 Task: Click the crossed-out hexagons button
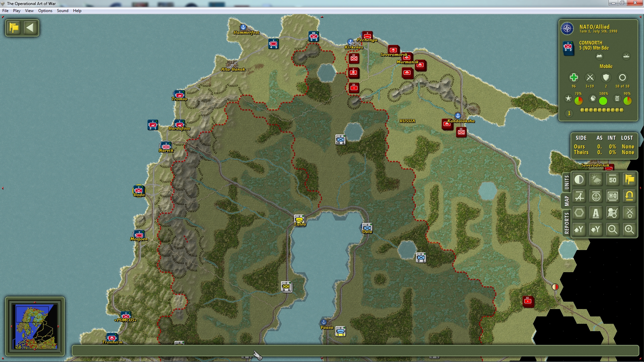tap(613, 213)
